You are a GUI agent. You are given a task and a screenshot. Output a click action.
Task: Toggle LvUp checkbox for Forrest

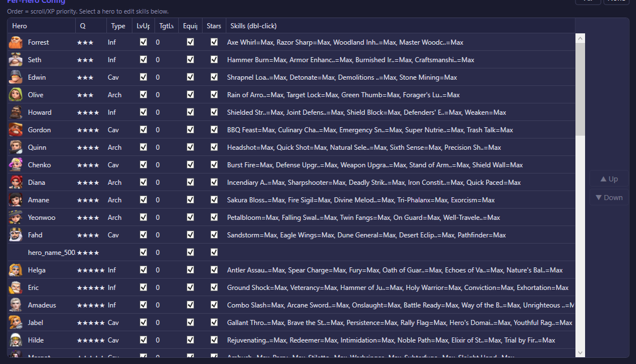pos(143,42)
